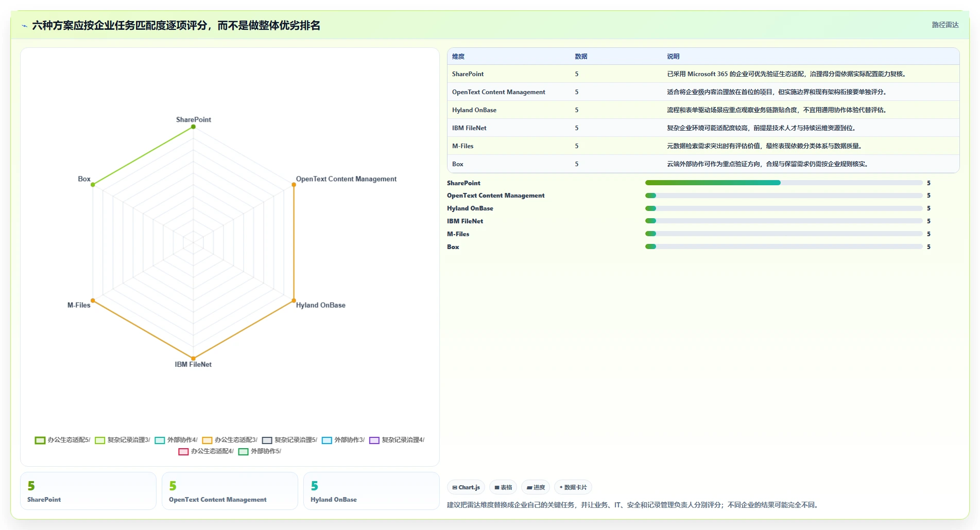This screenshot has width=980, height=530.
Task: Toggle the 外部协作3/ legend entry
Action: (343, 440)
